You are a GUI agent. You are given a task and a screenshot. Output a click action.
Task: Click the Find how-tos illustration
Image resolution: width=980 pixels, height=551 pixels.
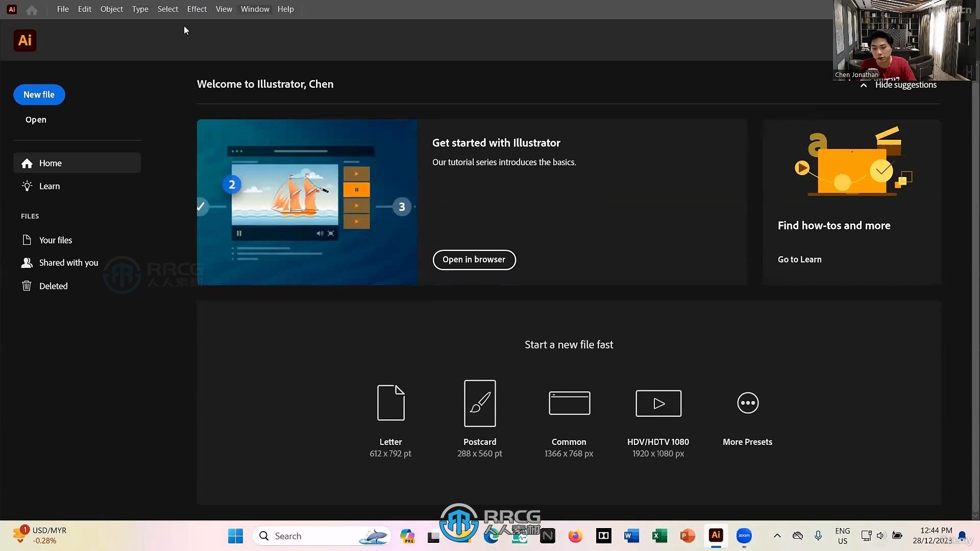(x=852, y=161)
